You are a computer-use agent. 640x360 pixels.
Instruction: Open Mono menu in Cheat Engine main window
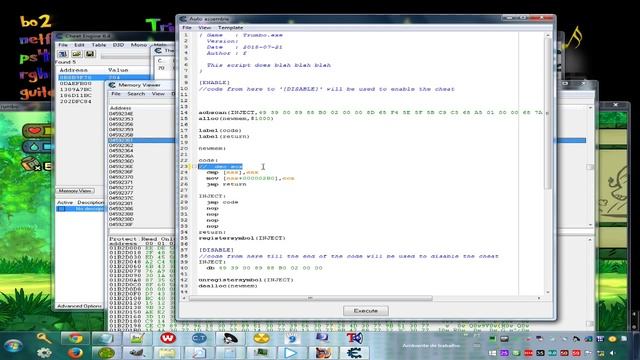point(139,45)
